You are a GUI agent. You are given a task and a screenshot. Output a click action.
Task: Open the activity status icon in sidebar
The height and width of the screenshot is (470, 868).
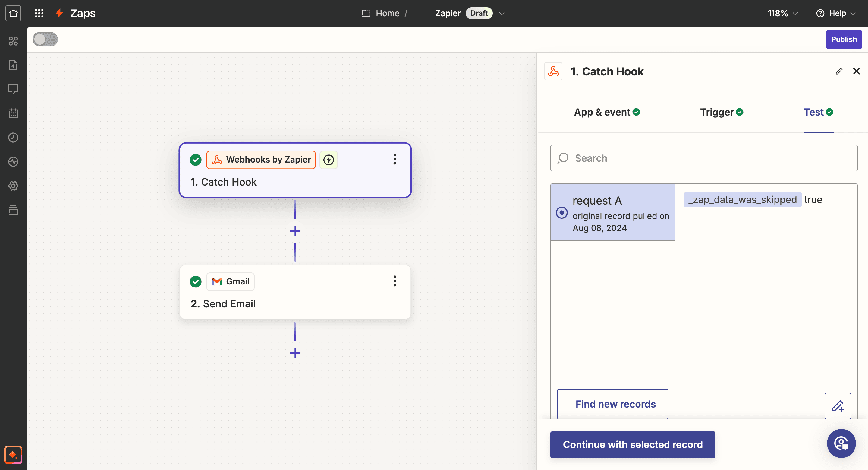(13, 161)
